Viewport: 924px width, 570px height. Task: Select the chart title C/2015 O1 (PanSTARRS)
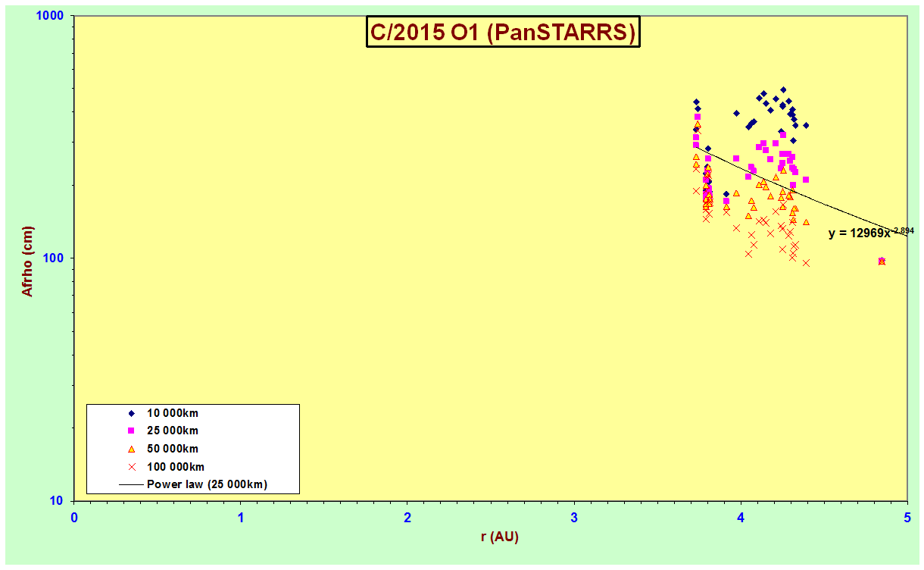tap(504, 33)
